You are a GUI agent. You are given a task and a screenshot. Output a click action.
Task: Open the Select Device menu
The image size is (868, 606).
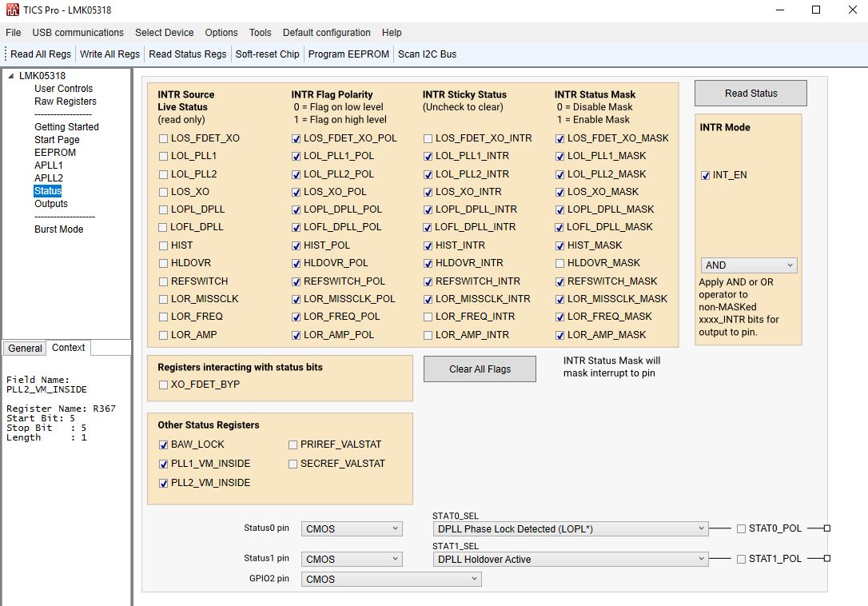(x=164, y=33)
